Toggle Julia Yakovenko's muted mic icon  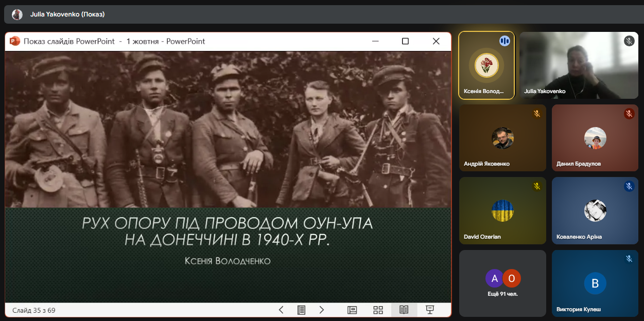click(629, 41)
